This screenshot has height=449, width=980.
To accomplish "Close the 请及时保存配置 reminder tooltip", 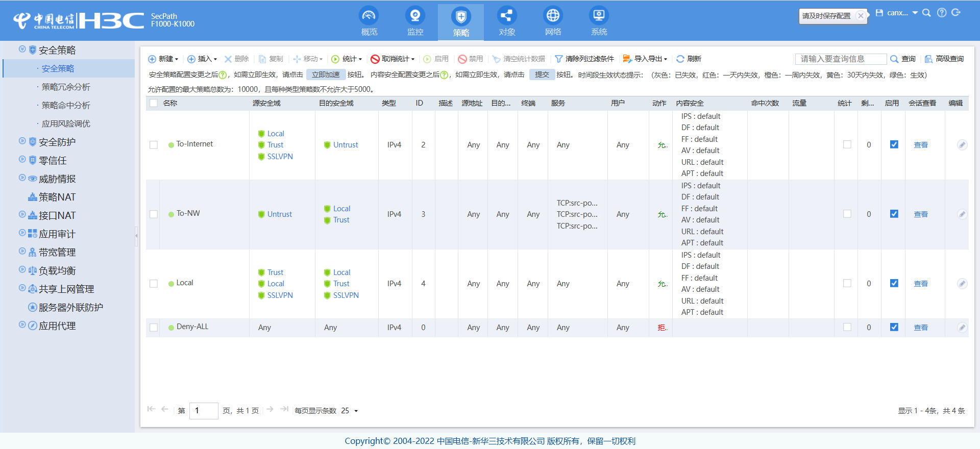I will coord(861,16).
